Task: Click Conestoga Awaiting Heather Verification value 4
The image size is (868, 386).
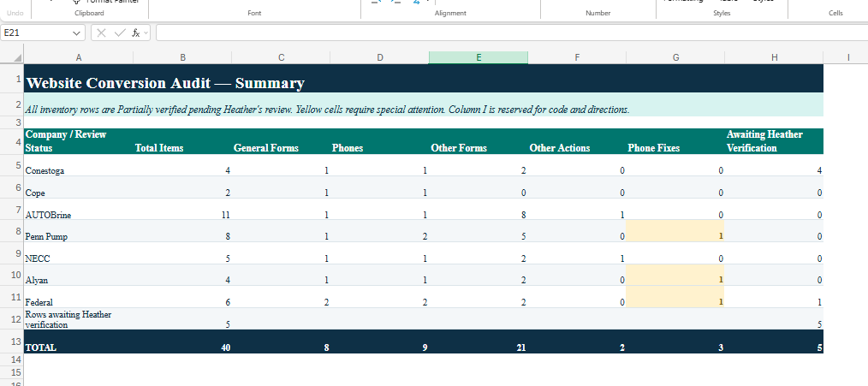Action: tap(774, 165)
